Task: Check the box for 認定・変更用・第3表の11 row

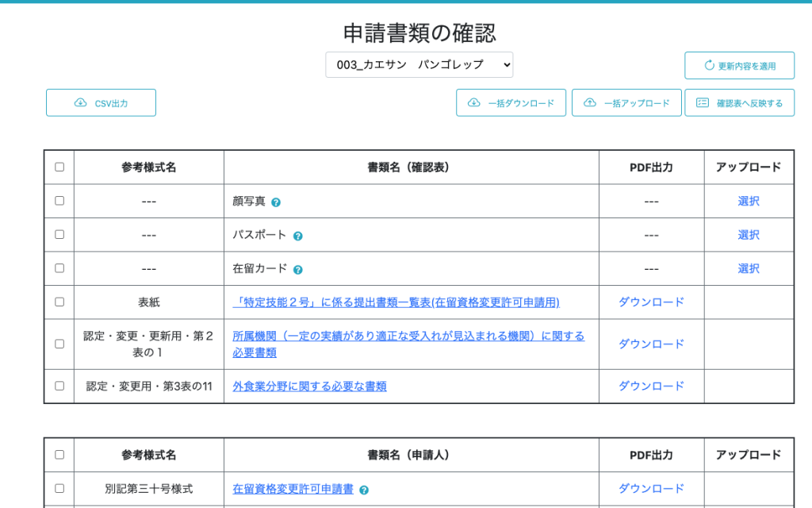Action: (x=59, y=386)
